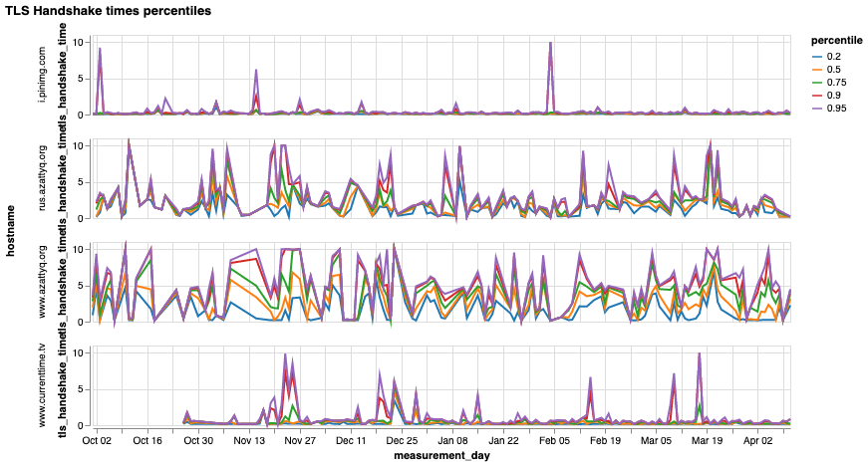Viewport: 868px width, 465px height.
Task: Click the Feb 05 spike peak in i.pinimg.com chart
Action: coord(549,43)
